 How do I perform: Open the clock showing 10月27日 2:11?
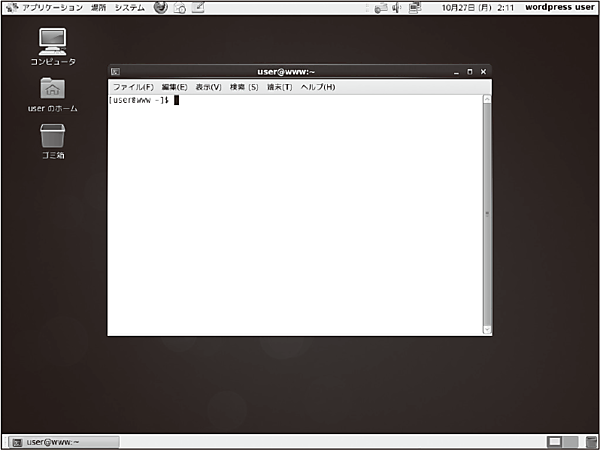tap(478, 8)
